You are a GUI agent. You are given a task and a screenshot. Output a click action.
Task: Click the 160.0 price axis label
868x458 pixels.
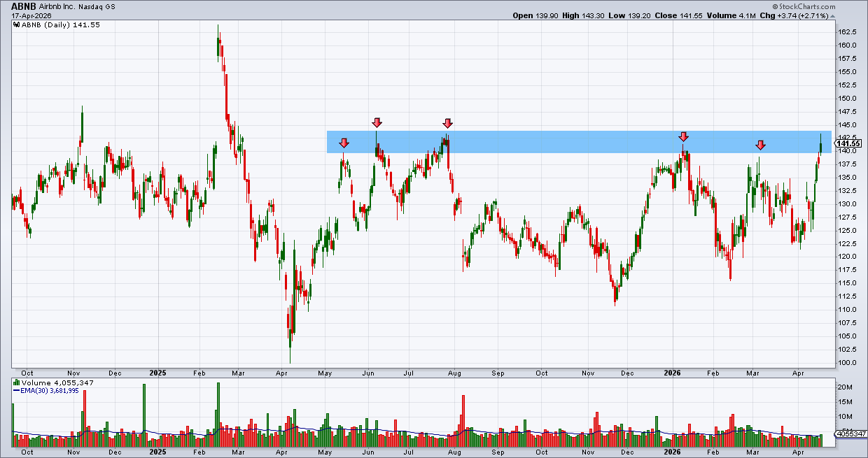[x=847, y=45]
